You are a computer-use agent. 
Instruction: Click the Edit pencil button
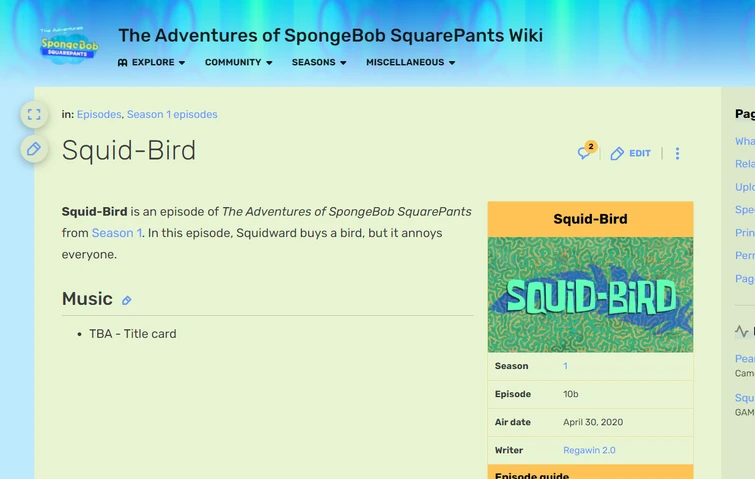coord(631,153)
